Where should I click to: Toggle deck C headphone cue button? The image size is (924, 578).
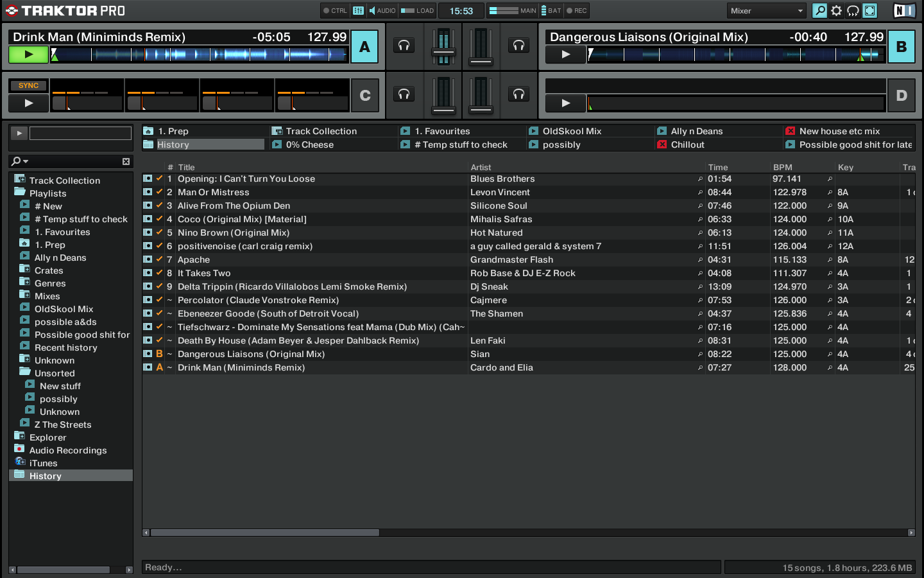click(x=404, y=94)
